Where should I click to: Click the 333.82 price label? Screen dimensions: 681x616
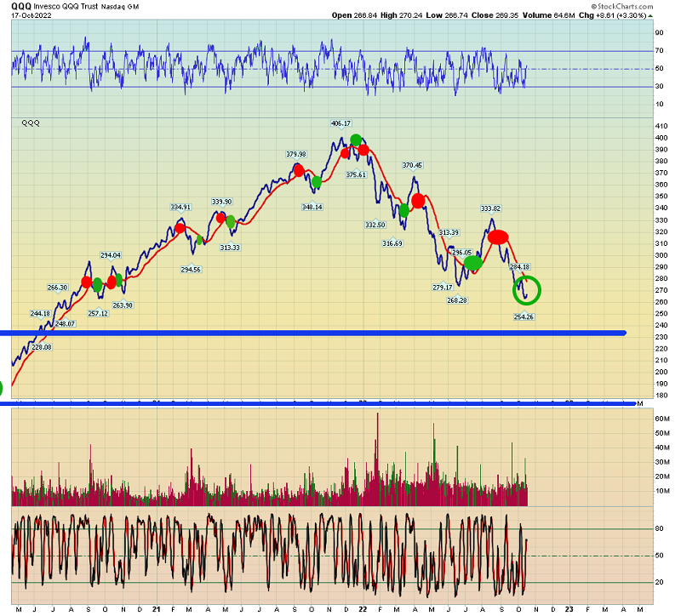pyautogui.click(x=491, y=208)
